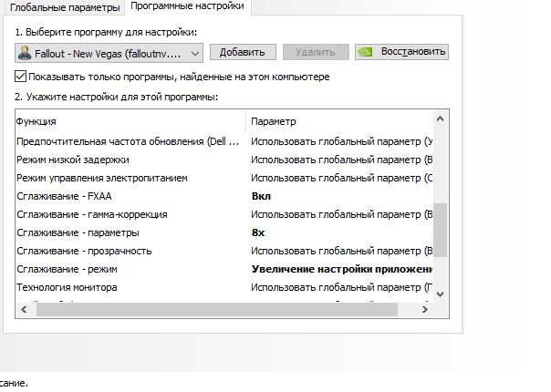The height and width of the screenshot is (392, 551).
Task: Select the Предпочтительная частота обновления row
Action: click(224, 141)
